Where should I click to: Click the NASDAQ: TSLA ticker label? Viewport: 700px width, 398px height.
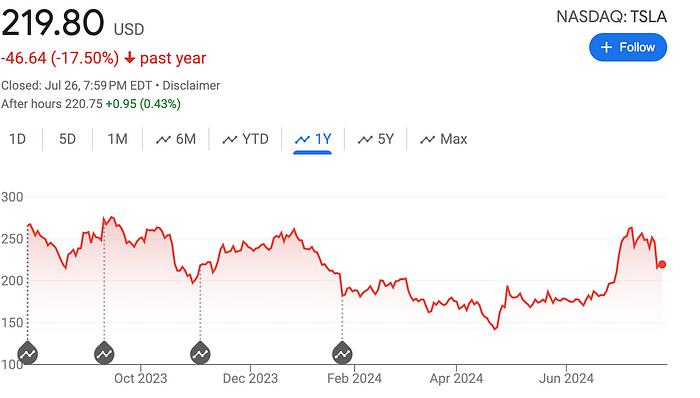point(612,17)
